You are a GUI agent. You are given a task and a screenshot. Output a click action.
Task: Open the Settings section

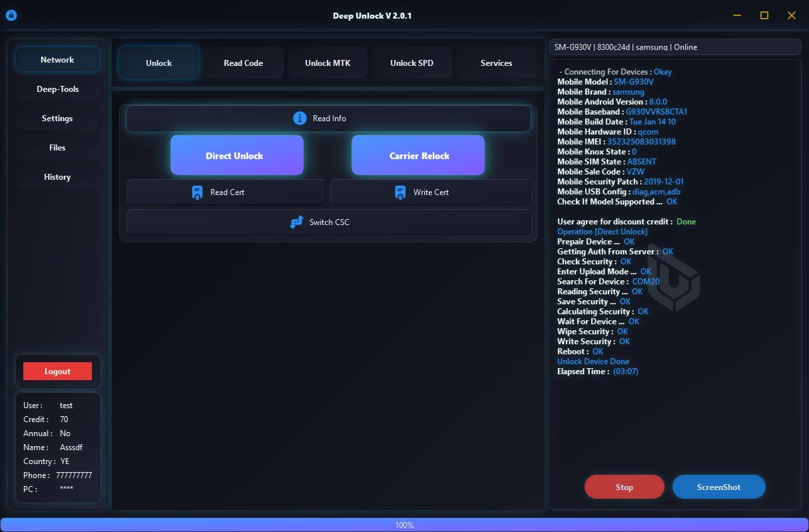tap(57, 118)
